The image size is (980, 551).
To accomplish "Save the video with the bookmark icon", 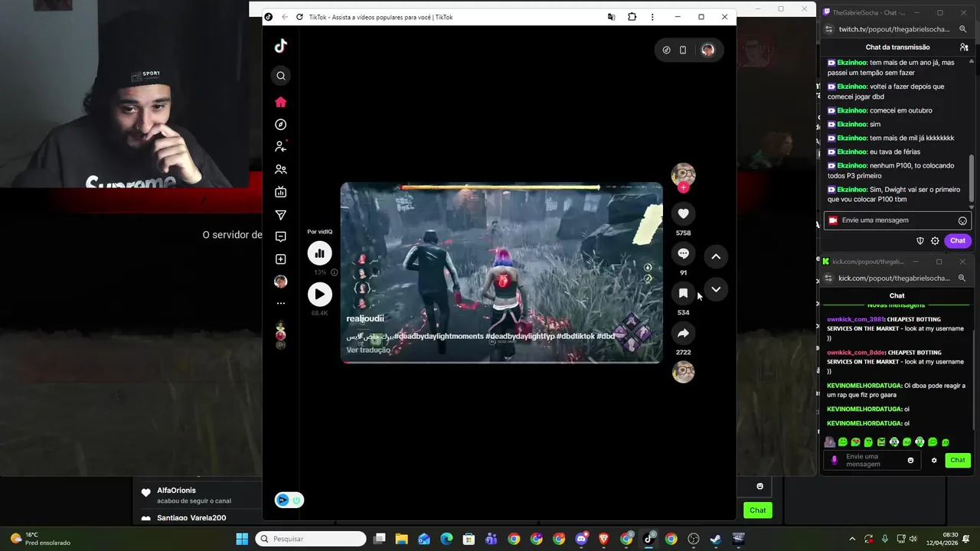I will pyautogui.click(x=684, y=293).
